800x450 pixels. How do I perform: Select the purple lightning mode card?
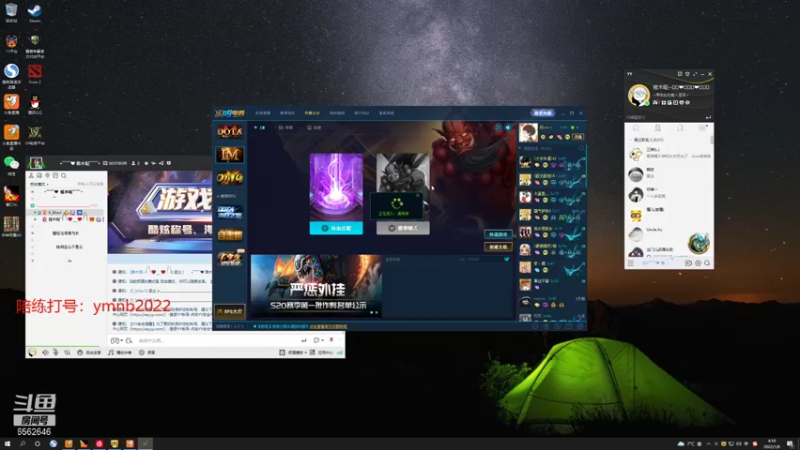(336, 187)
